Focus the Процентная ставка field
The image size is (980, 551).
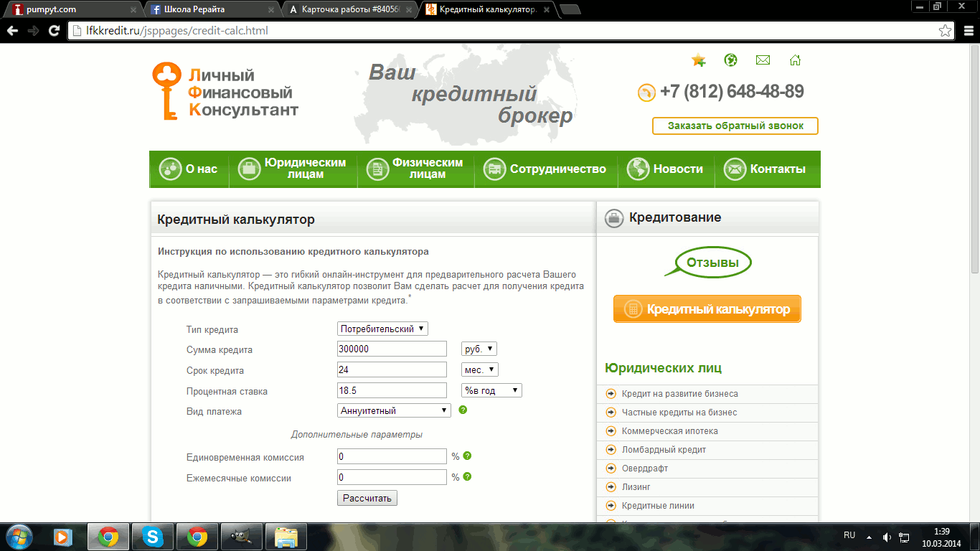coord(392,390)
